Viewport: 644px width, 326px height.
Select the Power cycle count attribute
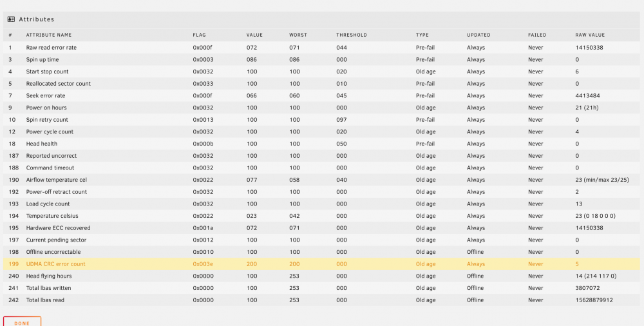[50, 132]
